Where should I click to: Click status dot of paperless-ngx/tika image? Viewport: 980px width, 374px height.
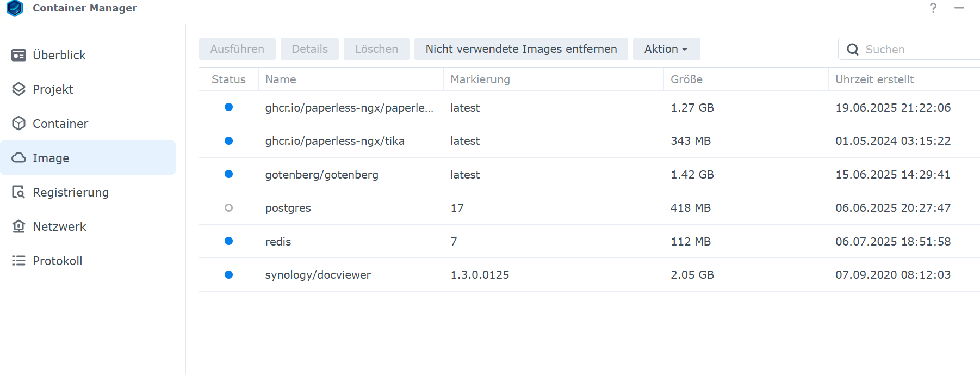coord(229,141)
